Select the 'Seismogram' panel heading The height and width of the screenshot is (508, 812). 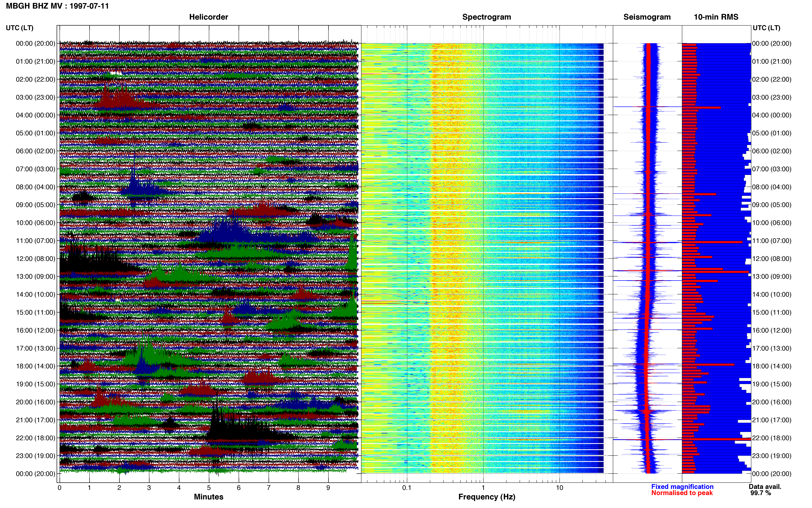(x=647, y=17)
